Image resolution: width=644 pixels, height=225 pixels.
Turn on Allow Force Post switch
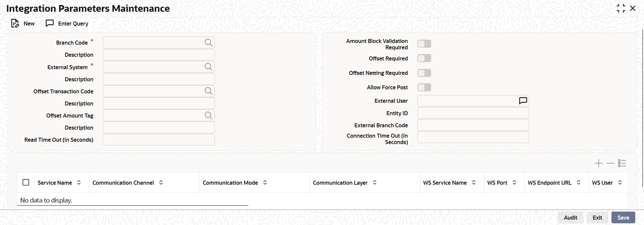tap(424, 87)
